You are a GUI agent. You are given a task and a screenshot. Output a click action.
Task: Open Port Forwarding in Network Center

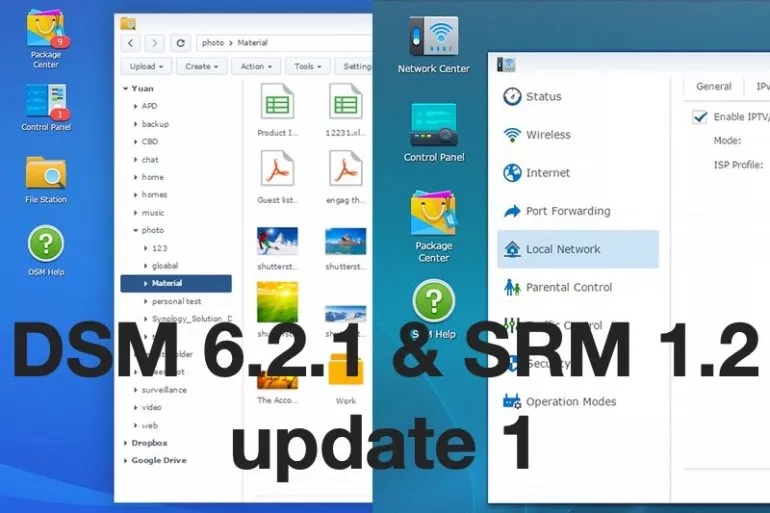click(x=578, y=211)
